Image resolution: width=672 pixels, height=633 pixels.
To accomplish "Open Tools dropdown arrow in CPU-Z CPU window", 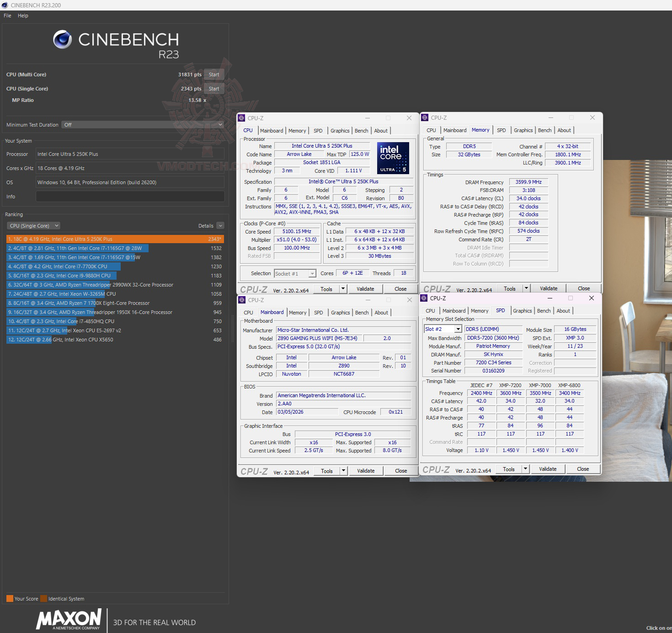I will coord(343,289).
